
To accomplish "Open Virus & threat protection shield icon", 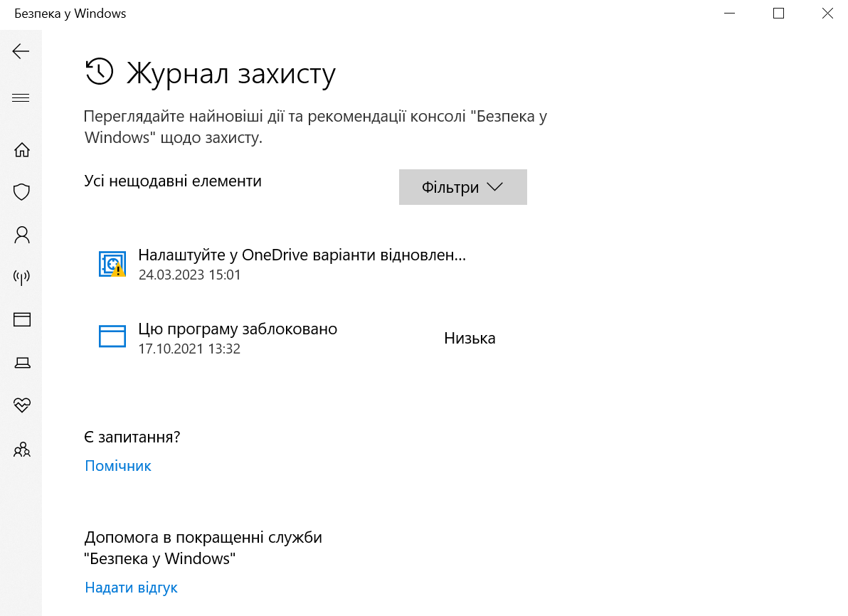I will 22,192.
